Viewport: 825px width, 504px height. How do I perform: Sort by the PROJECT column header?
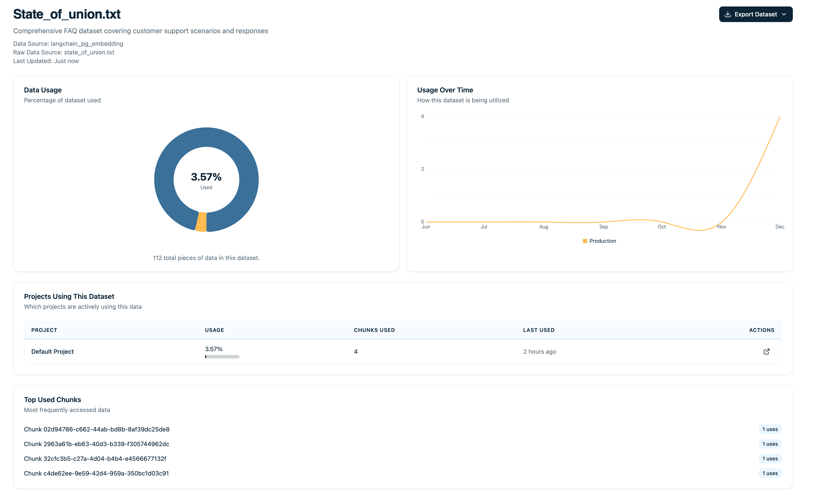click(44, 330)
